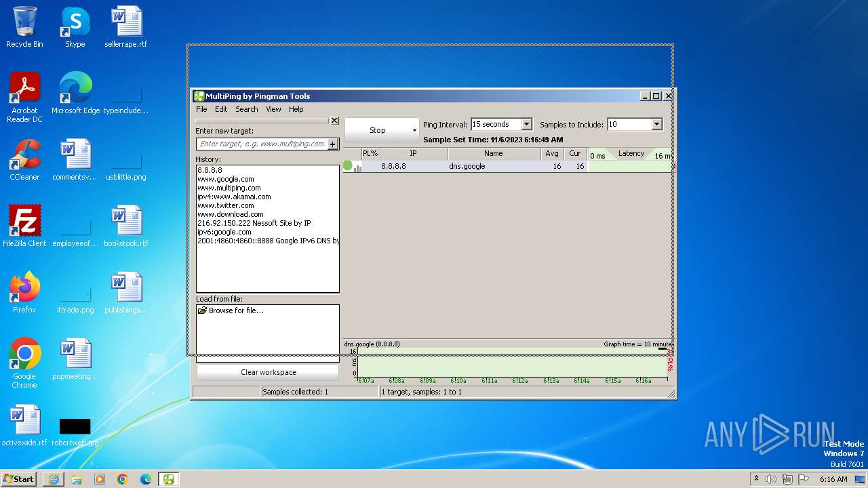This screenshot has height=488, width=868.
Task: Select 8.8.8.8 in History list
Action: [210, 170]
